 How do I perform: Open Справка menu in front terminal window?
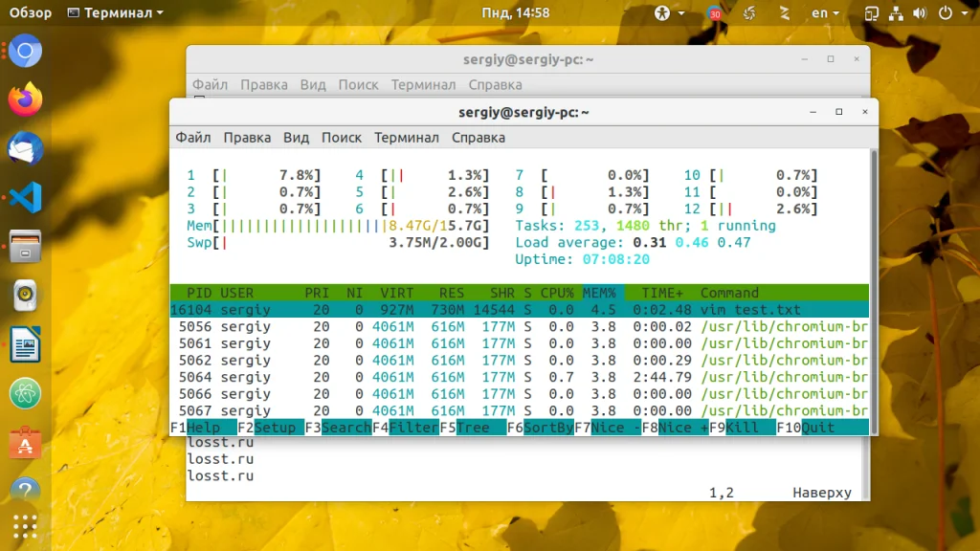click(478, 138)
